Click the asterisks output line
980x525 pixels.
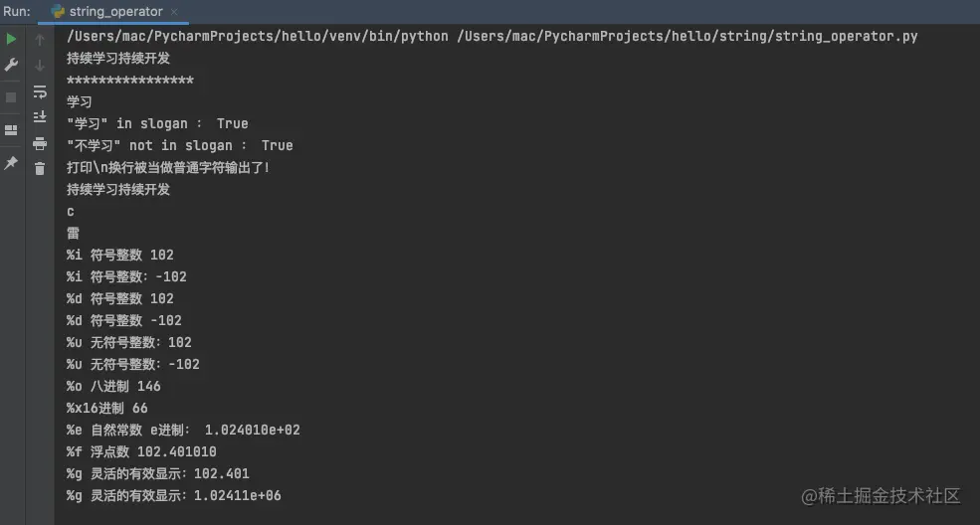point(130,80)
